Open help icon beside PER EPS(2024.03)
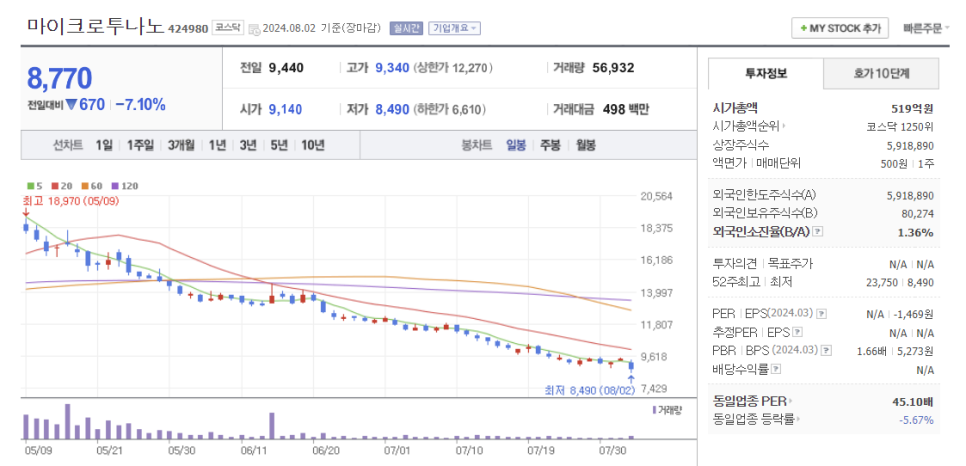 821,314
